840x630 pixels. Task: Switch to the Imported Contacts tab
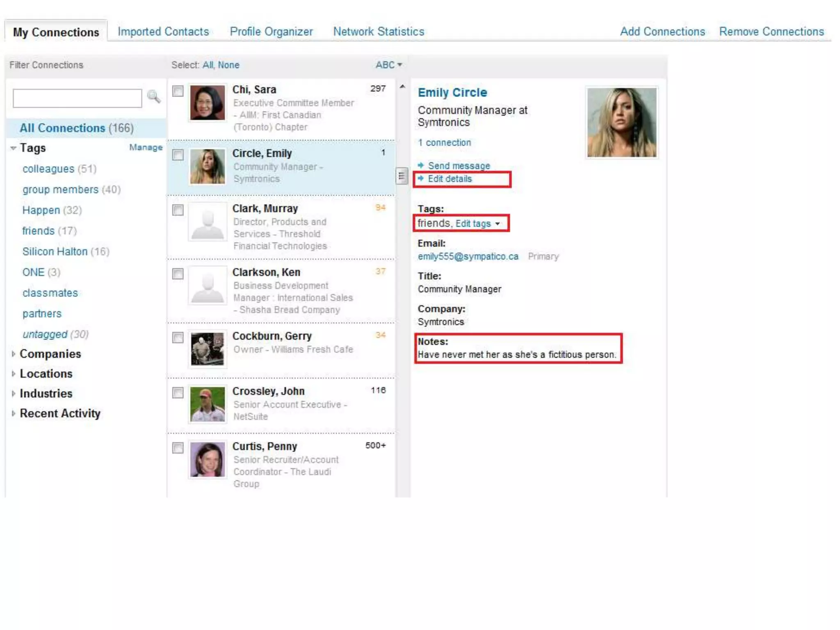tap(163, 32)
